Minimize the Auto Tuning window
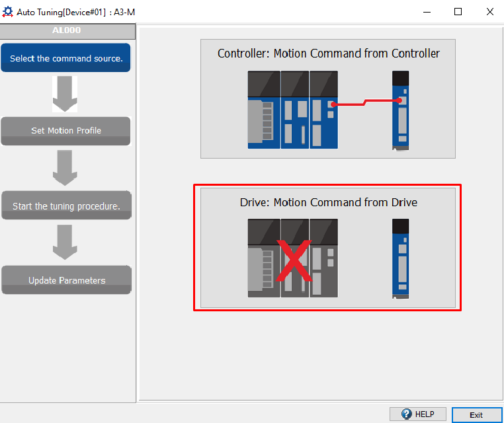This screenshot has height=423, width=504. coord(427,12)
